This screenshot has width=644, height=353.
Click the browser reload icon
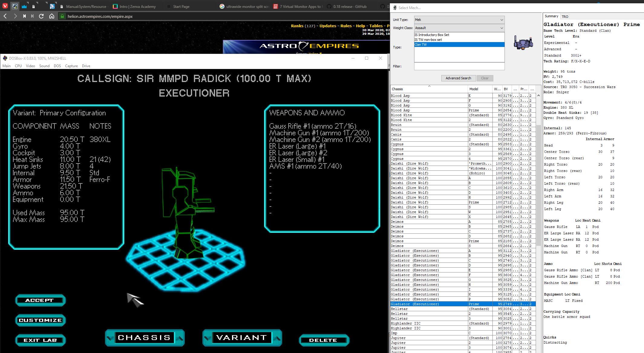point(41,16)
